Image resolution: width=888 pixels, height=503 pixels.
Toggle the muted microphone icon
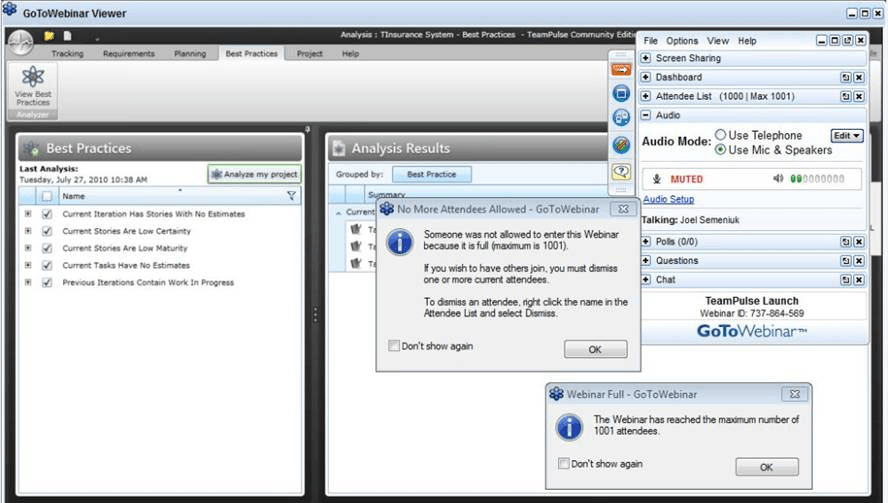click(x=656, y=179)
